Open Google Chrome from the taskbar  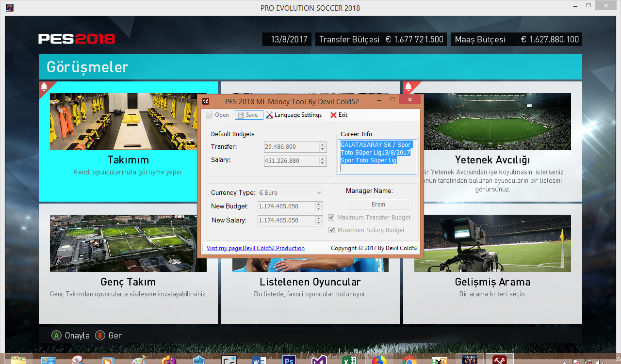click(409, 360)
